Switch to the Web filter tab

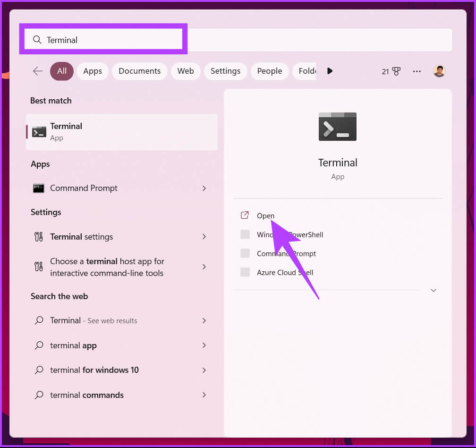(186, 71)
